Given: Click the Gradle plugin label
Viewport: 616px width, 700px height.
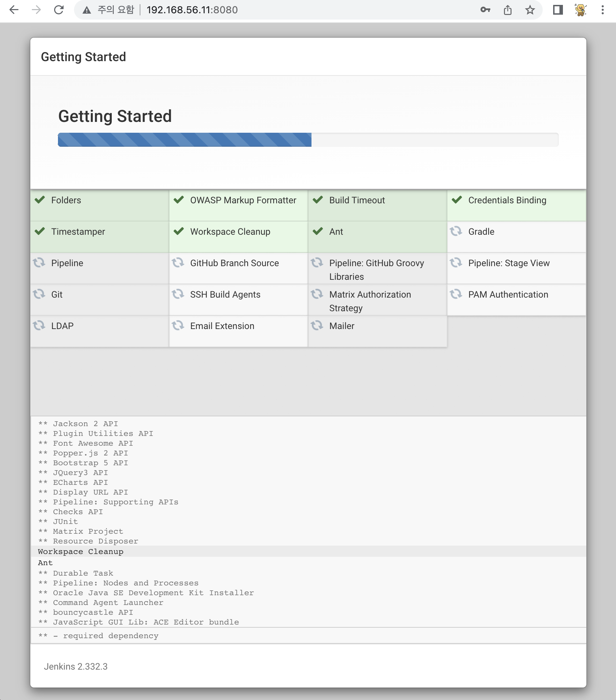Looking at the screenshot, I should point(481,232).
